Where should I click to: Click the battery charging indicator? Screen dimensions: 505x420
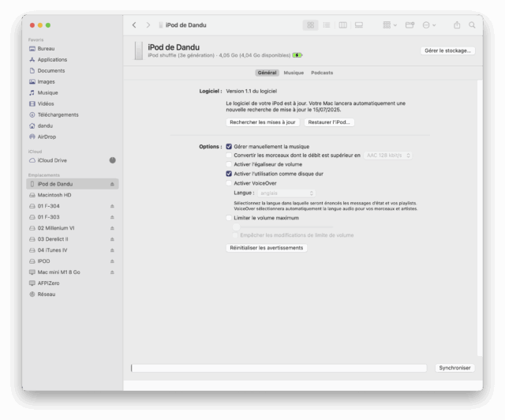coord(297,55)
